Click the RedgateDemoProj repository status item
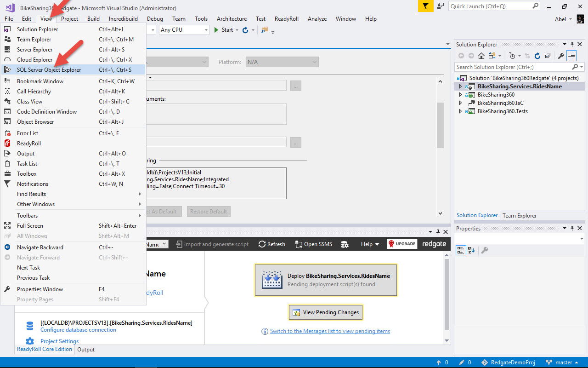The image size is (588, 368). [x=508, y=362]
